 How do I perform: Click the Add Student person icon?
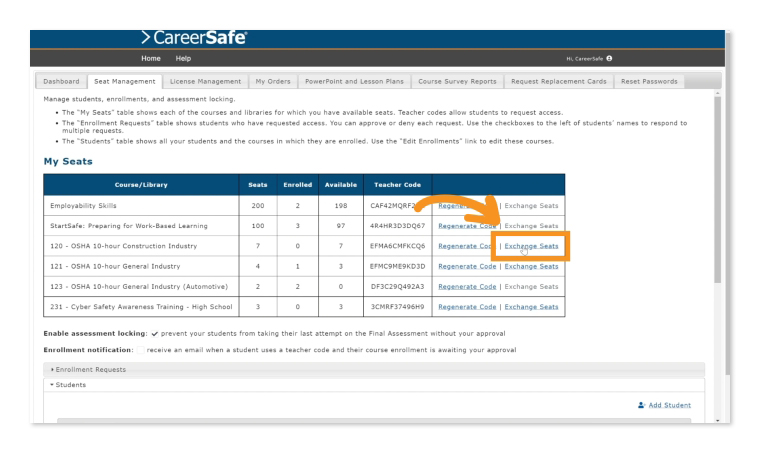pos(641,405)
